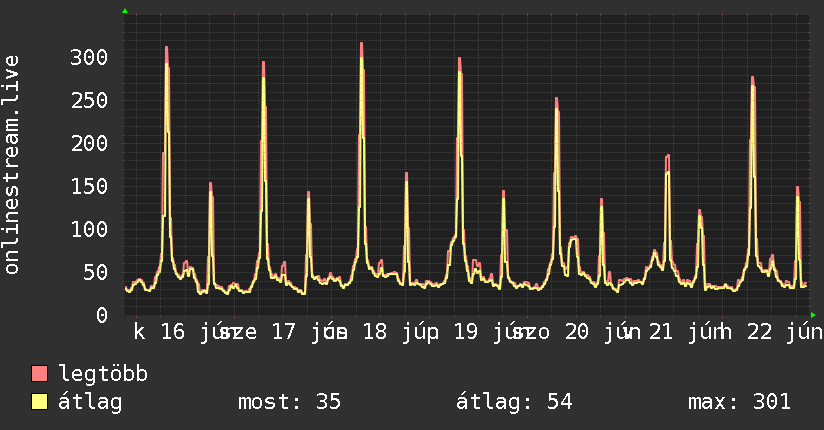Click the 'k' day label on x-axis
The image size is (824, 430).
coord(139,332)
